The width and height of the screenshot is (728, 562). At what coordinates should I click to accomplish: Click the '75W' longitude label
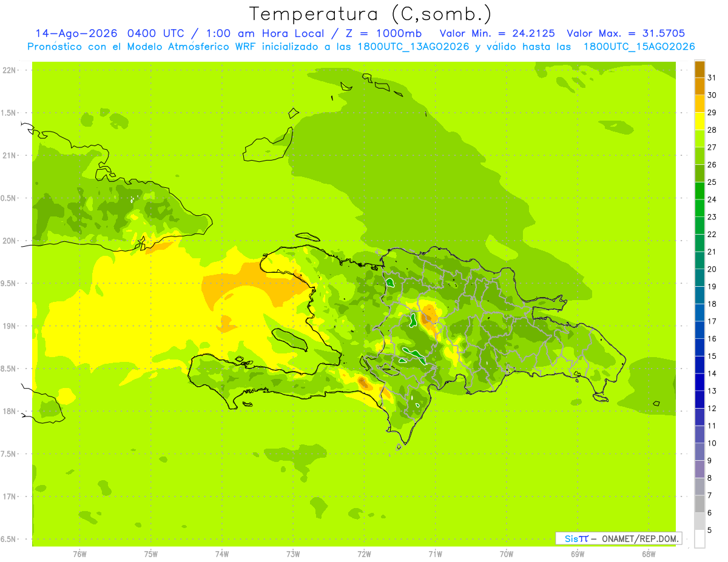[x=150, y=554]
